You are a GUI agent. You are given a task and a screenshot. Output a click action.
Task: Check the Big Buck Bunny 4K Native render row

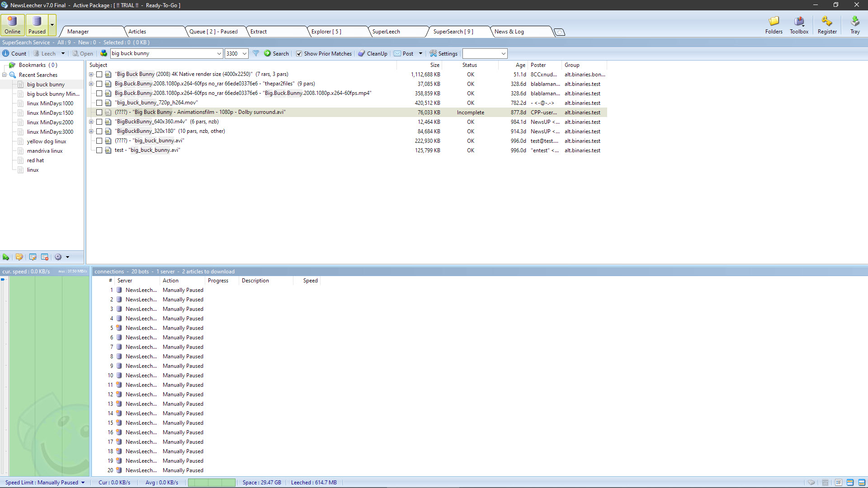99,74
